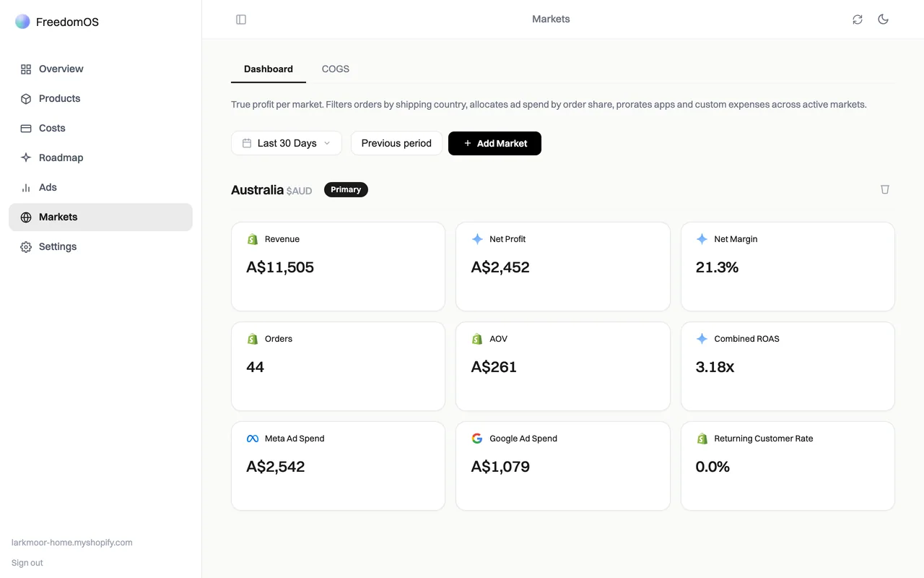Click the Net Margin value 21.3%
The width and height of the screenshot is (924, 578).
pos(717,267)
